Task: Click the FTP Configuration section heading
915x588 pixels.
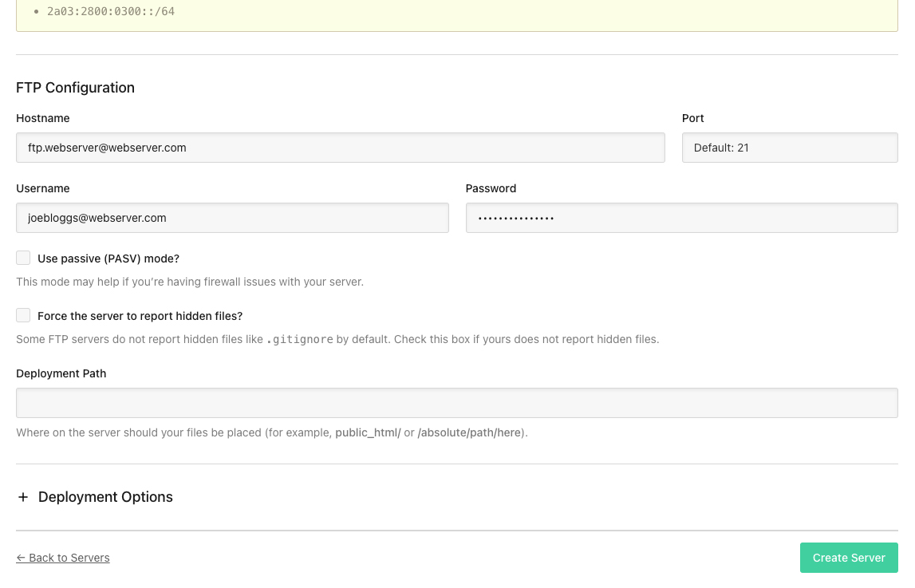Action: click(75, 88)
